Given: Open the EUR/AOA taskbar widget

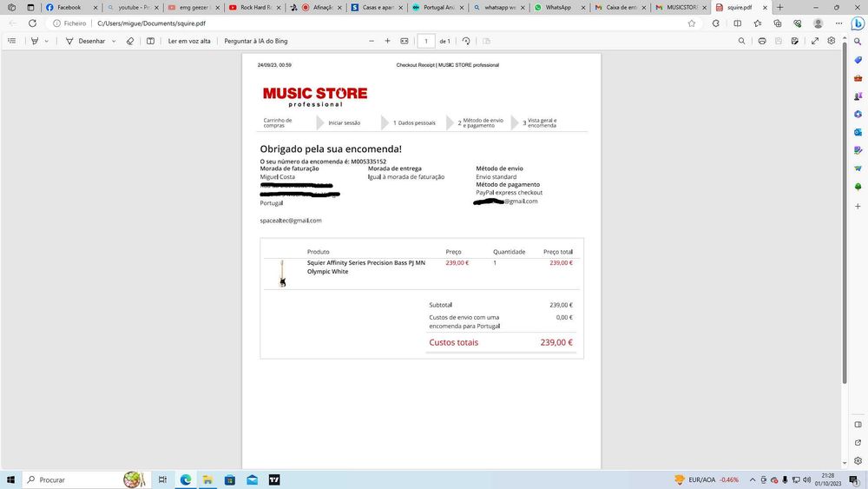Looking at the screenshot, I should (707, 479).
